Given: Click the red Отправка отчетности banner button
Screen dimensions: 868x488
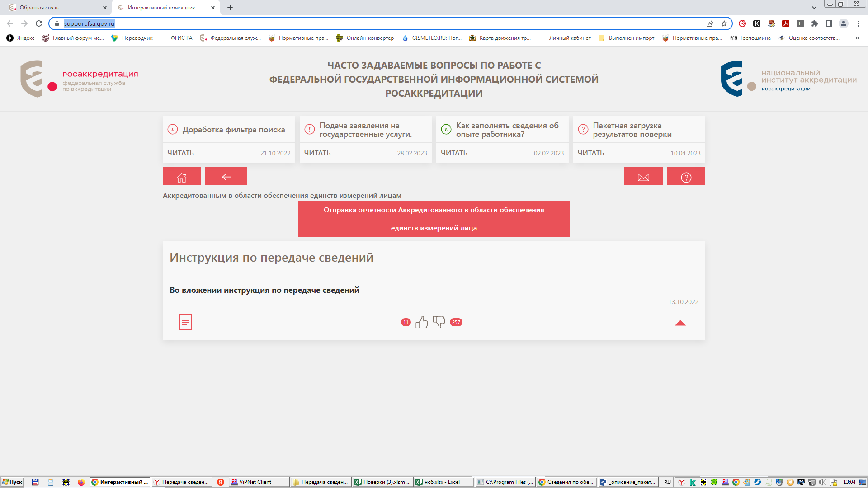Looking at the screenshot, I should 434,219.
